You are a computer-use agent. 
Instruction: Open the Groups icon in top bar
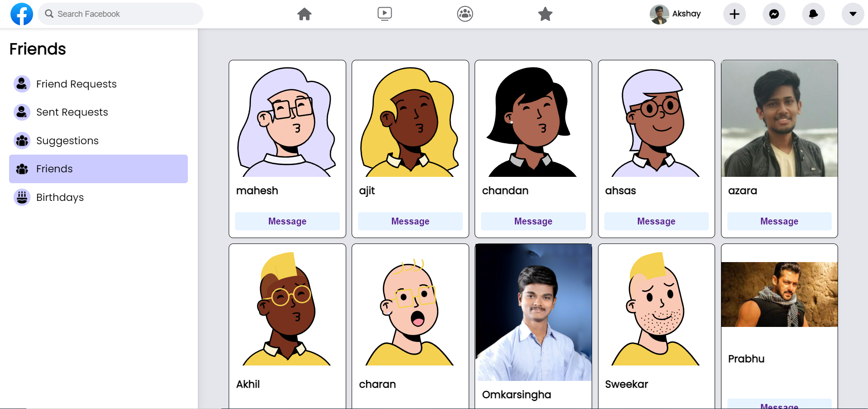[x=465, y=14]
